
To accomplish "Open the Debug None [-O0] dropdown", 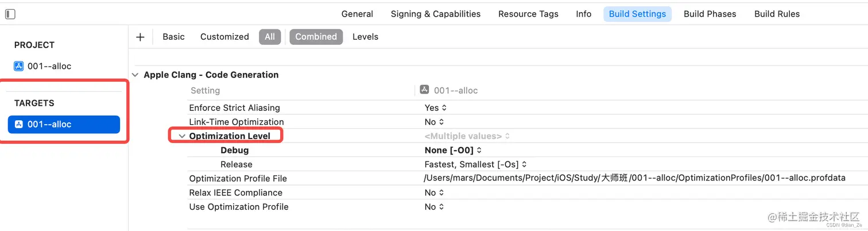I will pos(453,151).
